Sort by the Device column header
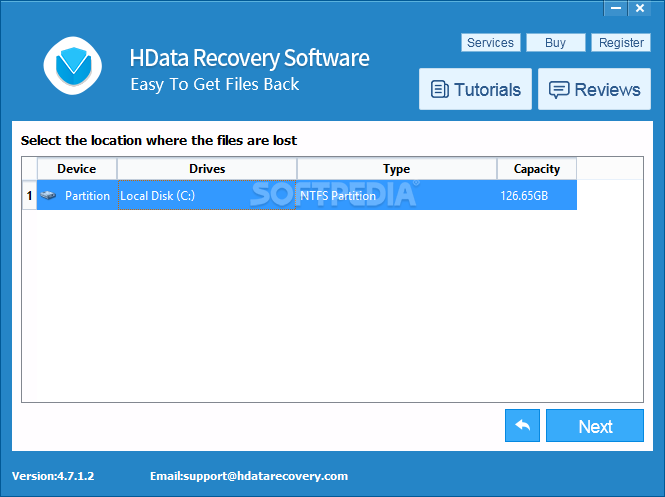 tap(77, 169)
